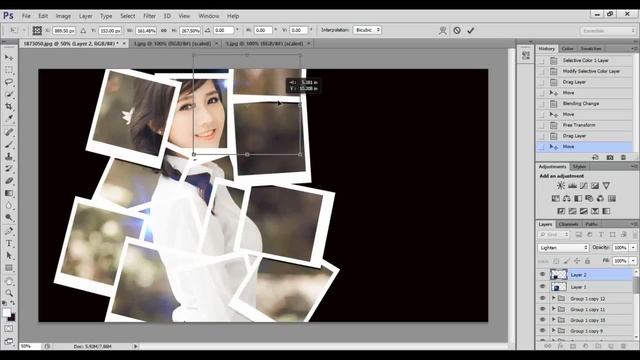
Task: Hide Group 1 copy 9 eye
Action: click(x=542, y=331)
